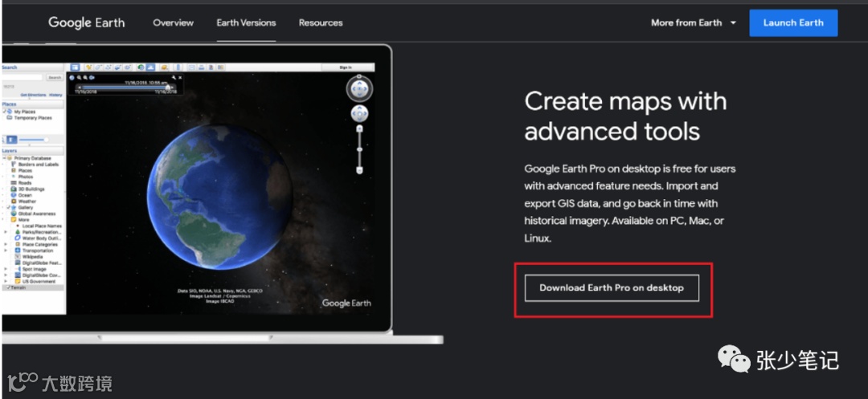This screenshot has width=868, height=399.
Task: Click the Local Place Names layer row
Action: pos(39,226)
